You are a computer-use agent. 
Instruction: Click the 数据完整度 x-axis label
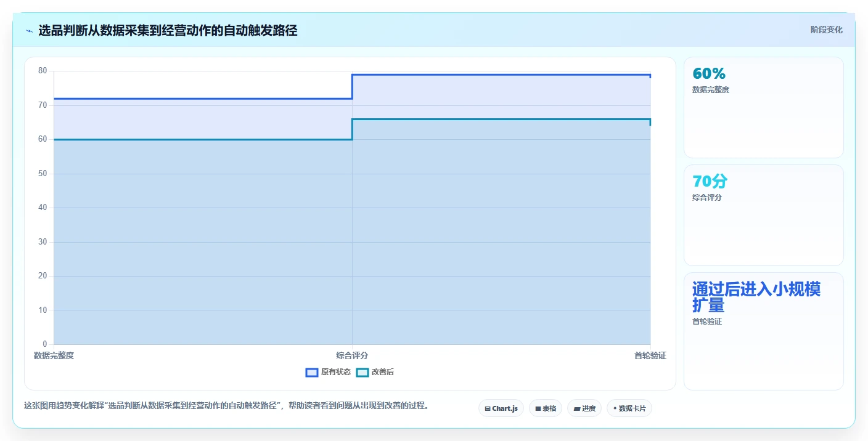(54, 355)
